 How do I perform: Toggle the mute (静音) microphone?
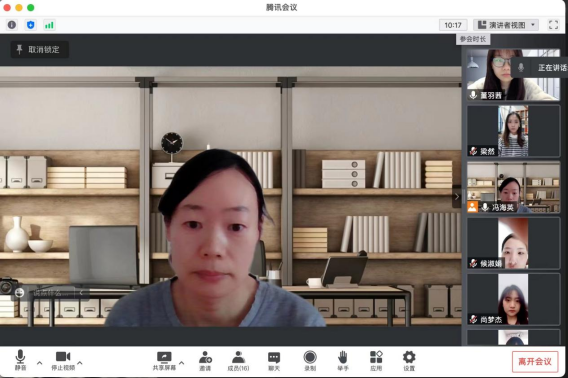[20, 360]
